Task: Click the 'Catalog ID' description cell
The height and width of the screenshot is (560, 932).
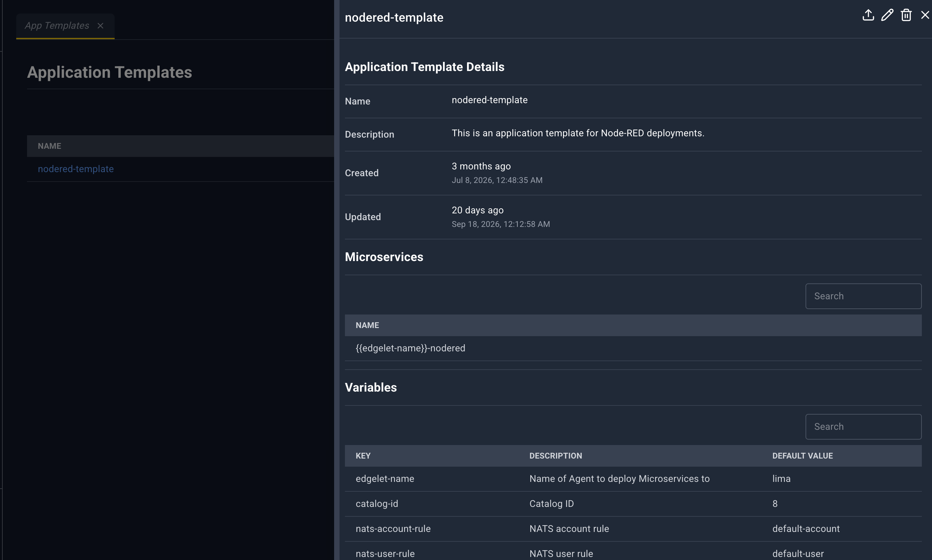Action: click(x=551, y=504)
